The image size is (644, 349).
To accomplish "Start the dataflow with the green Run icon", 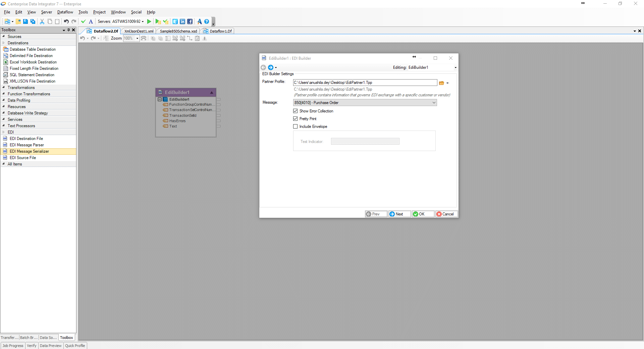I will coord(149,21).
